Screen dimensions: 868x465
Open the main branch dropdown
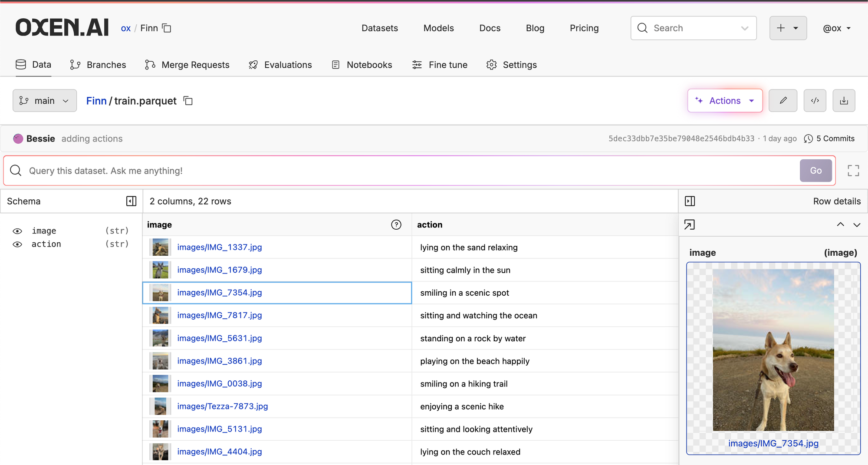[45, 101]
